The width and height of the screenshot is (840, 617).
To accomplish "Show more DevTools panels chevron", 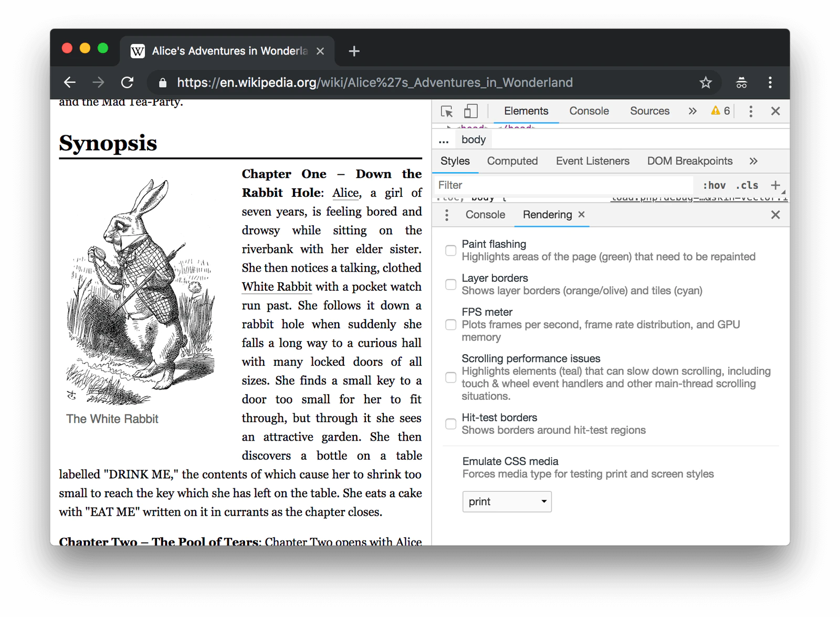I will tap(692, 111).
